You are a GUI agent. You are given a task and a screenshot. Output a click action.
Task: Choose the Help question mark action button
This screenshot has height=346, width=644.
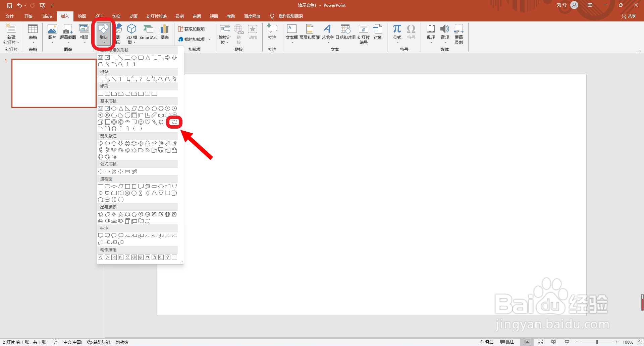click(168, 257)
